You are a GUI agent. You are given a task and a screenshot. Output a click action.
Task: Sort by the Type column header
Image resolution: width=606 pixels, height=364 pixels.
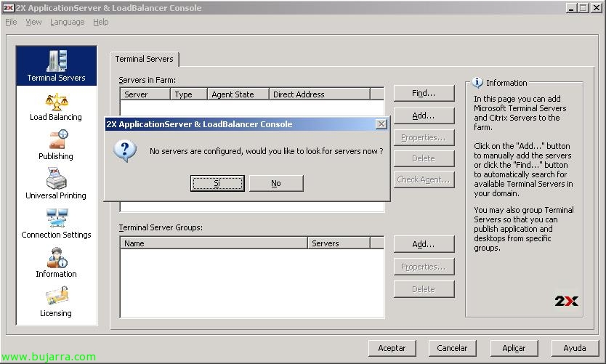click(x=189, y=94)
